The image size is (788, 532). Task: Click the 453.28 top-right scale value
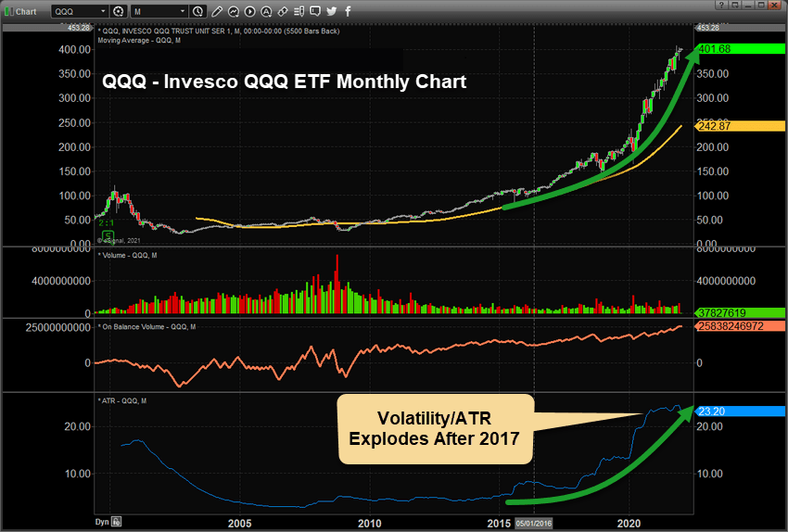[x=708, y=28]
